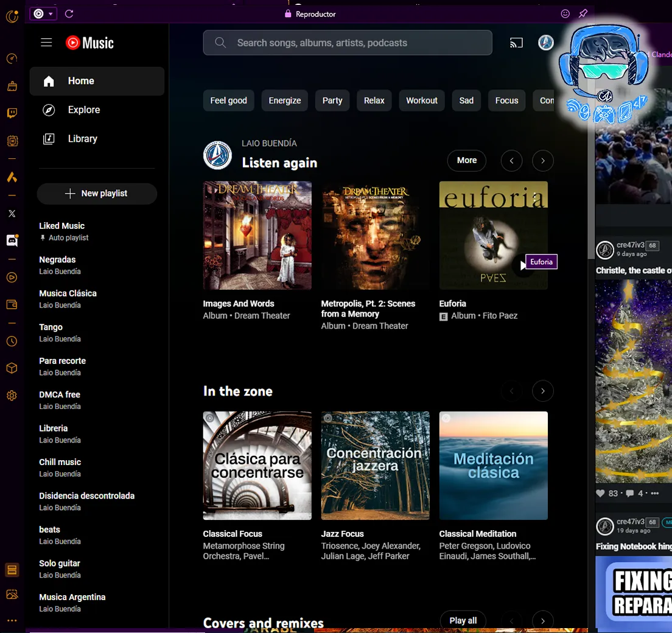This screenshot has height=633, width=672.
Task: Open X (Twitter) in the sidebar
Action: 12,214
